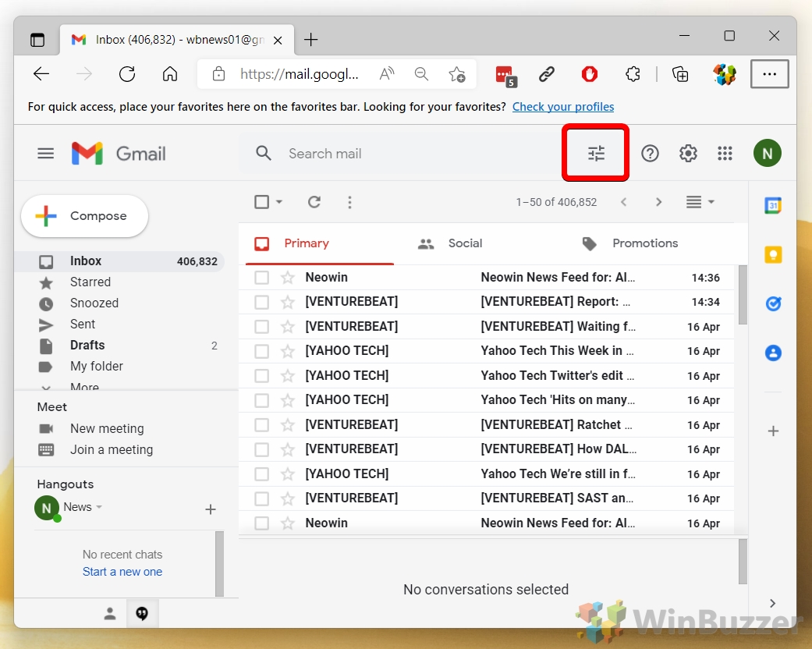Open the Google apps grid
The width and height of the screenshot is (812, 649).
coord(725,153)
